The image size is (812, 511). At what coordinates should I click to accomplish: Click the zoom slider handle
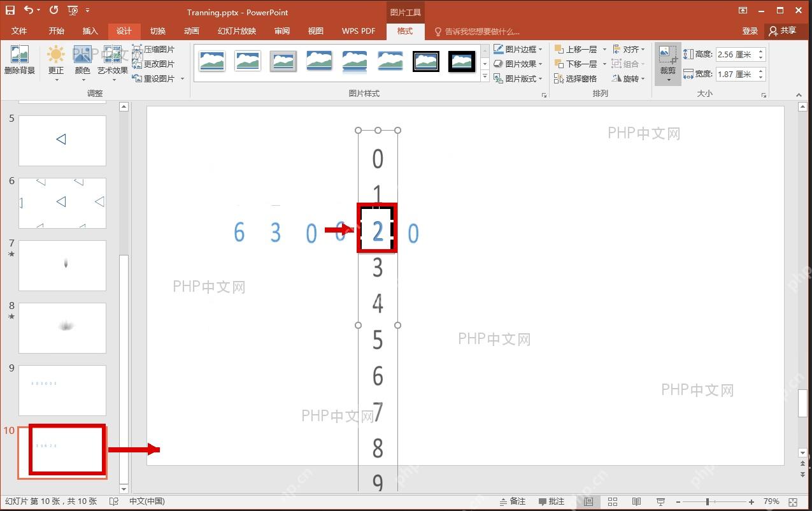click(x=707, y=502)
